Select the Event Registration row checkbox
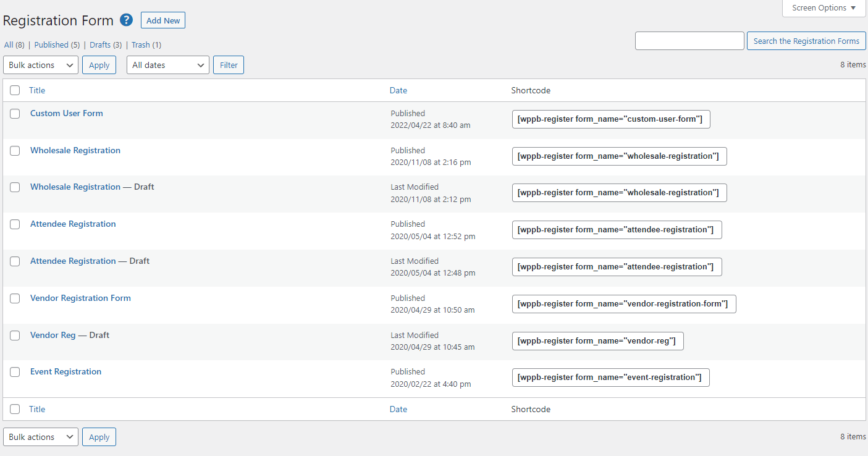The image size is (868, 456). pyautogui.click(x=15, y=372)
